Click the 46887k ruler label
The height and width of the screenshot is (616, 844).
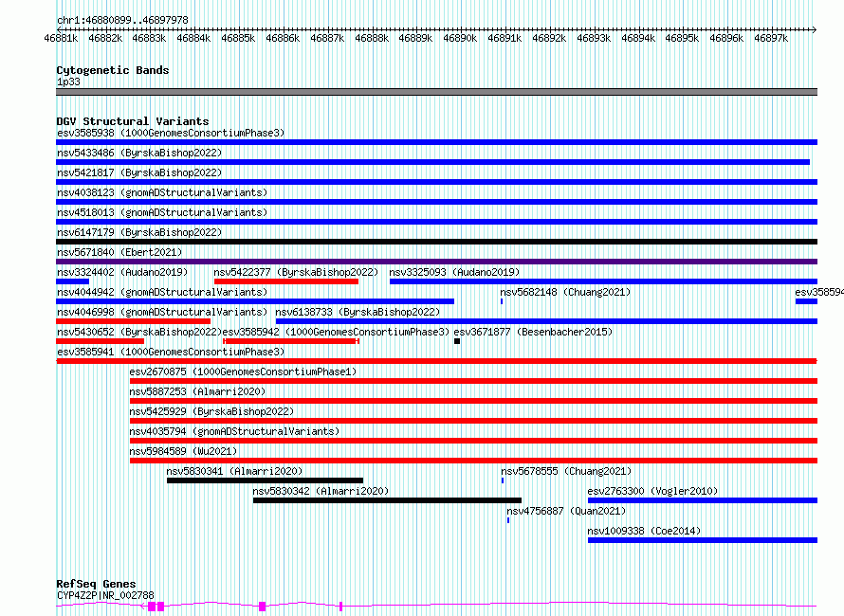coord(328,38)
